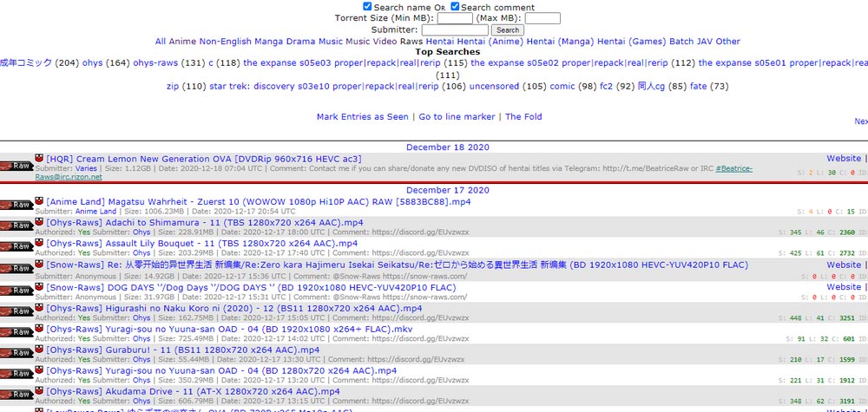Open Website link for Snow-Raws Re:Zero entry
Image resolution: width=868 pixels, height=412 pixels.
(844, 265)
